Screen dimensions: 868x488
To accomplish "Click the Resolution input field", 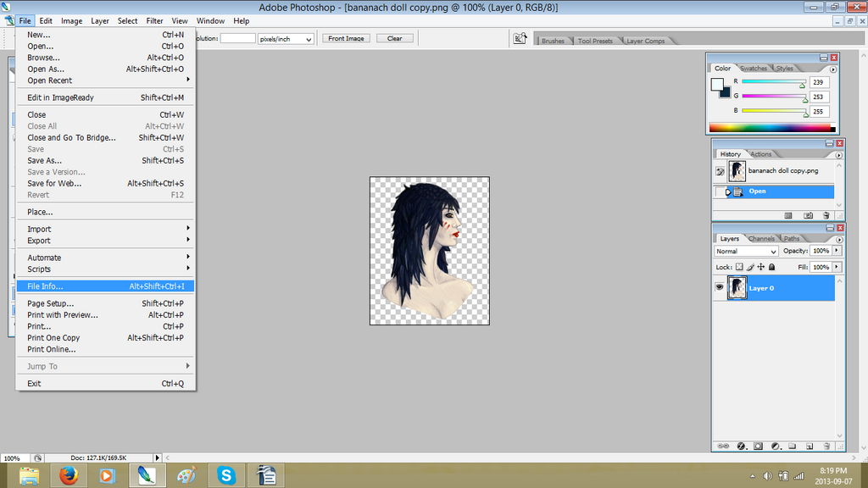I will point(238,38).
